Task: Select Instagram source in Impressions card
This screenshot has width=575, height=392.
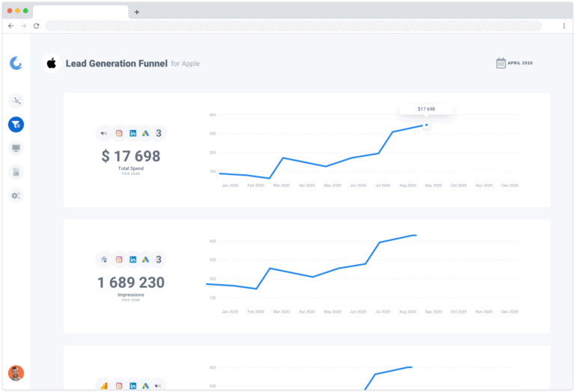Action: pyautogui.click(x=118, y=260)
